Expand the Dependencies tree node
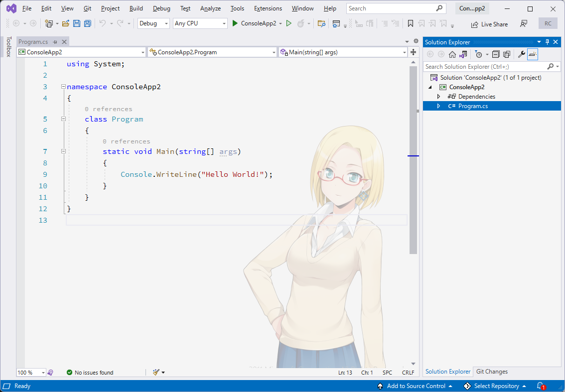 (x=438, y=97)
